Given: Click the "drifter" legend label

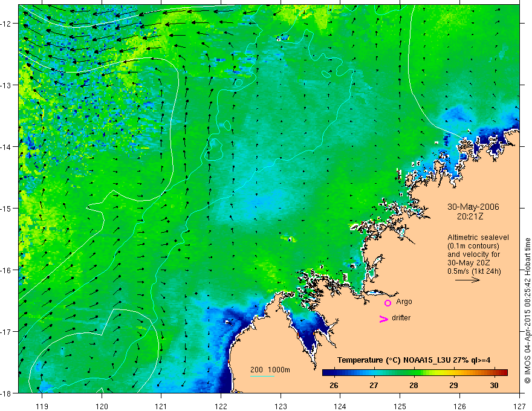Looking at the screenshot, I should pyautogui.click(x=401, y=318).
